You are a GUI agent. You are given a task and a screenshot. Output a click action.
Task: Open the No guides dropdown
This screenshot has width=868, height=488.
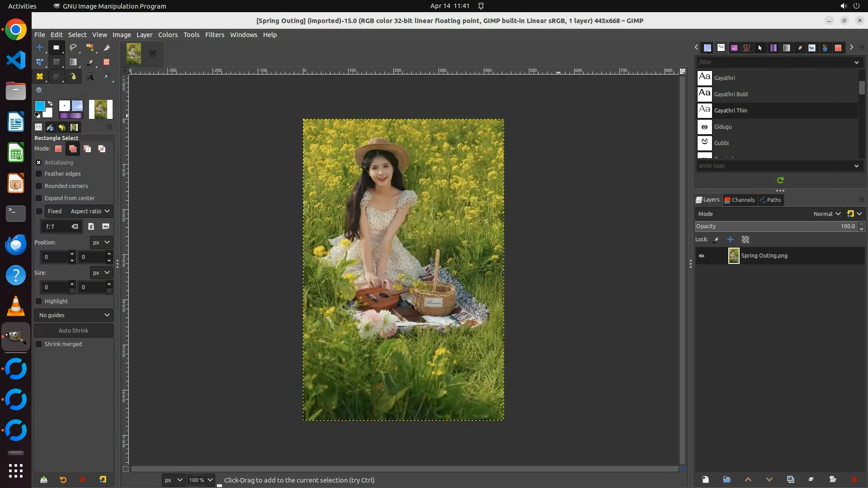pyautogui.click(x=74, y=315)
